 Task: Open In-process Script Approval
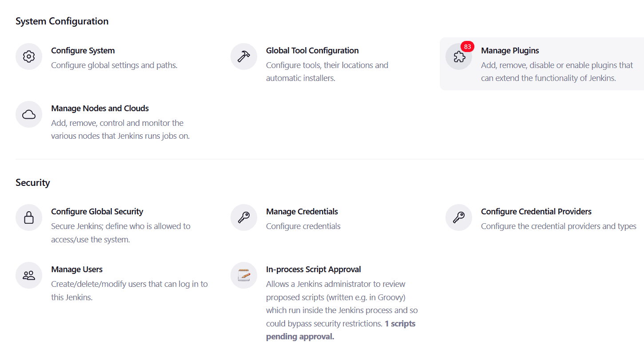tap(313, 269)
